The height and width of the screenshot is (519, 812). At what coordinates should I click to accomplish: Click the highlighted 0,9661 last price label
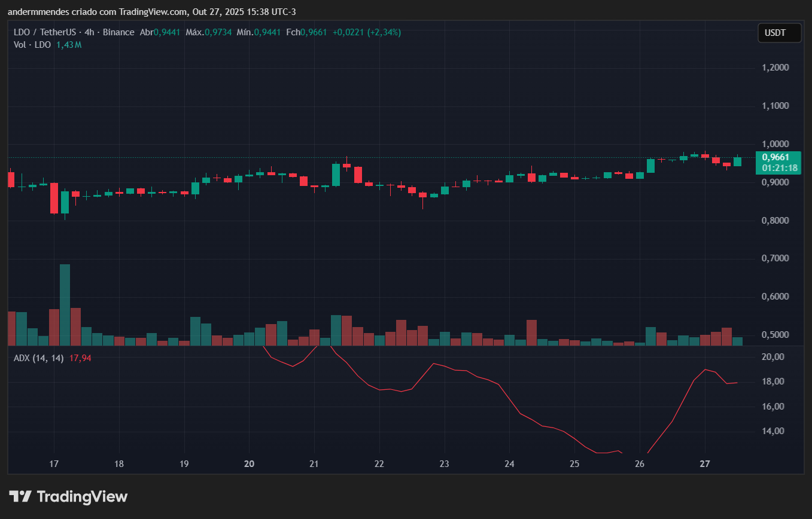click(x=777, y=157)
